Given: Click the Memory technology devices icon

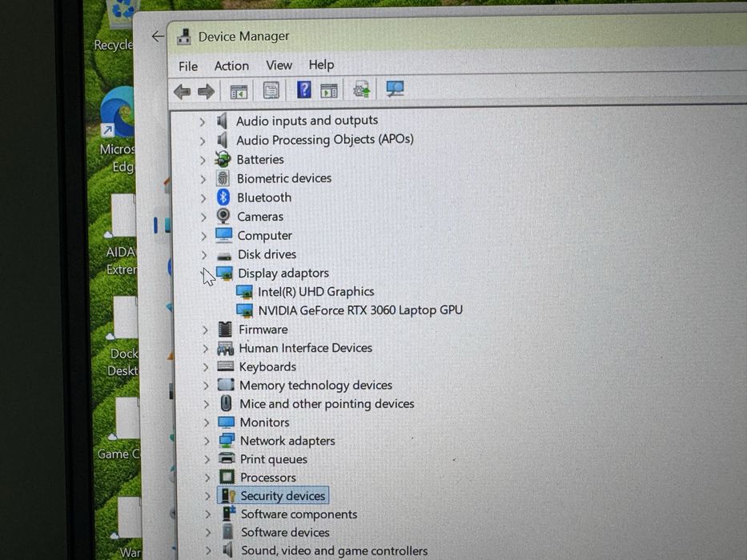Looking at the screenshot, I should 226,385.
